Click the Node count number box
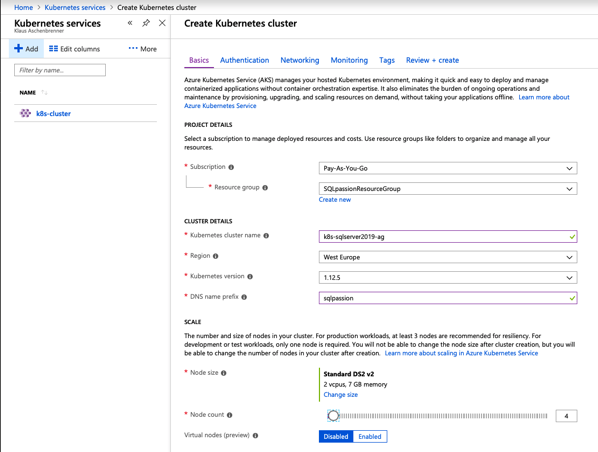This screenshot has width=598, height=452. point(566,416)
